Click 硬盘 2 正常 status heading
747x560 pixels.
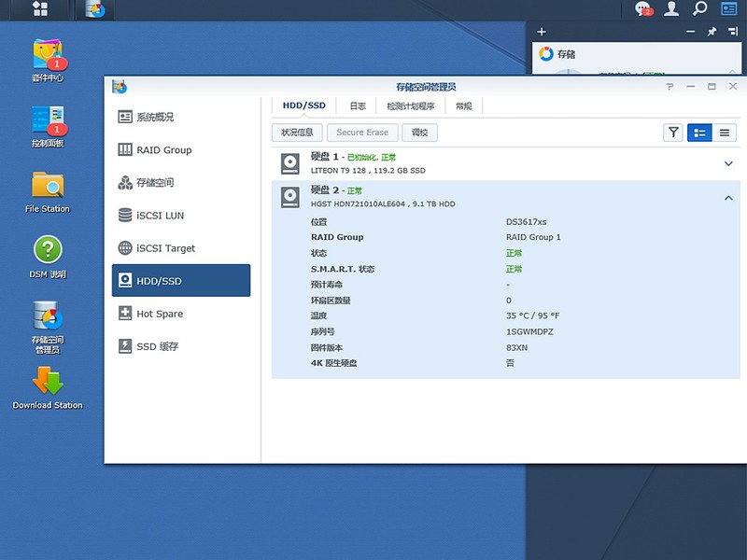(x=336, y=190)
